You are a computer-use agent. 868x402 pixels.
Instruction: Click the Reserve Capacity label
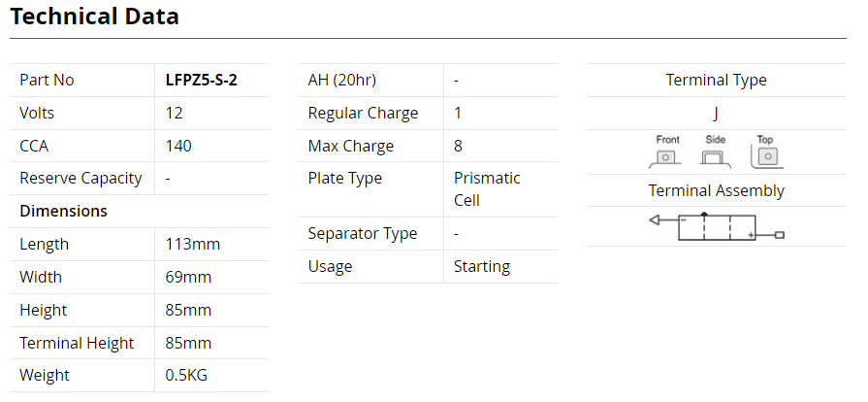80,178
